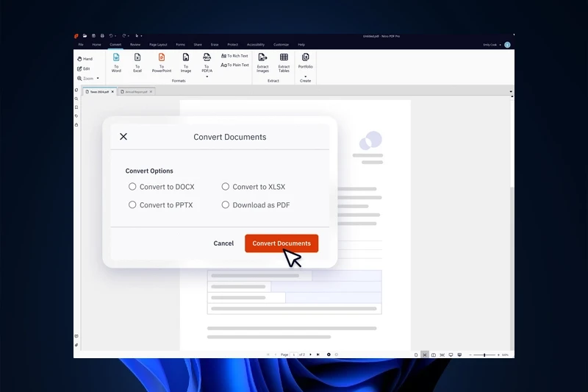Toggle full screen view in status bar
Viewport: 588px width, 392px height.
point(451,355)
